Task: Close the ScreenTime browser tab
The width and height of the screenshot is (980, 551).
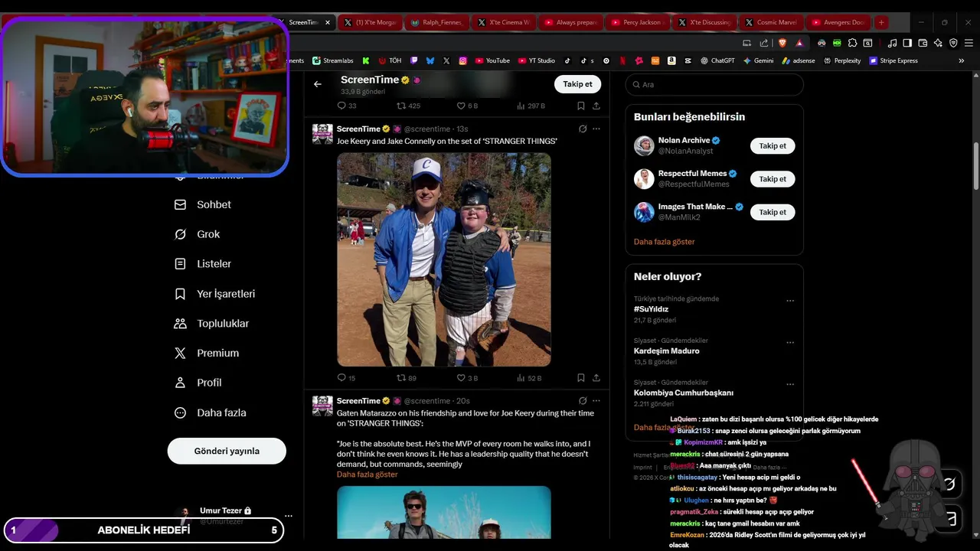Action: click(328, 22)
